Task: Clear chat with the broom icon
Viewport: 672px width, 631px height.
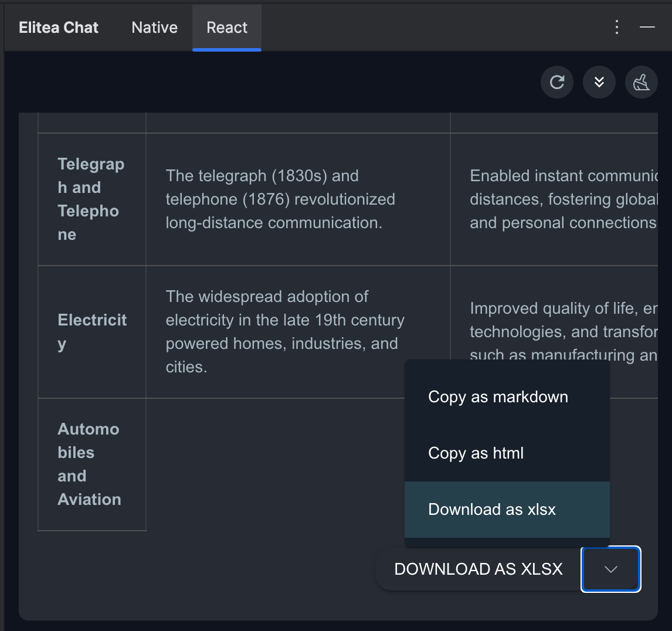Action: pos(641,82)
